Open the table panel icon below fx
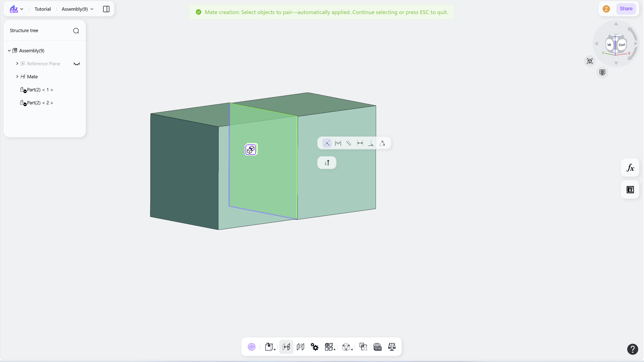This screenshot has width=644, height=362. coord(630,190)
